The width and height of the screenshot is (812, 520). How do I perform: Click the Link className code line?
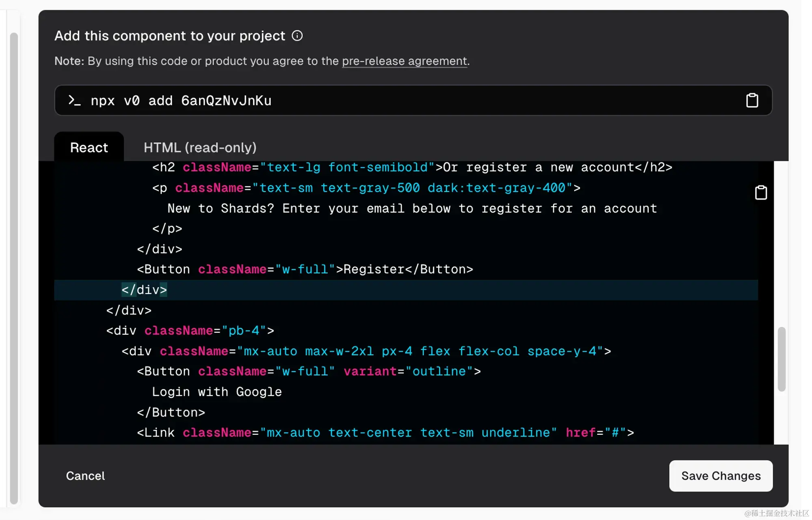tap(385, 433)
